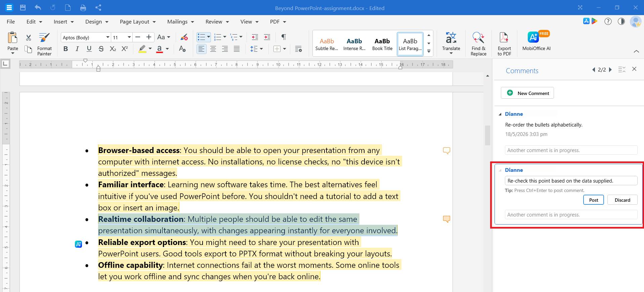Open the font name dropdown

[108, 37]
